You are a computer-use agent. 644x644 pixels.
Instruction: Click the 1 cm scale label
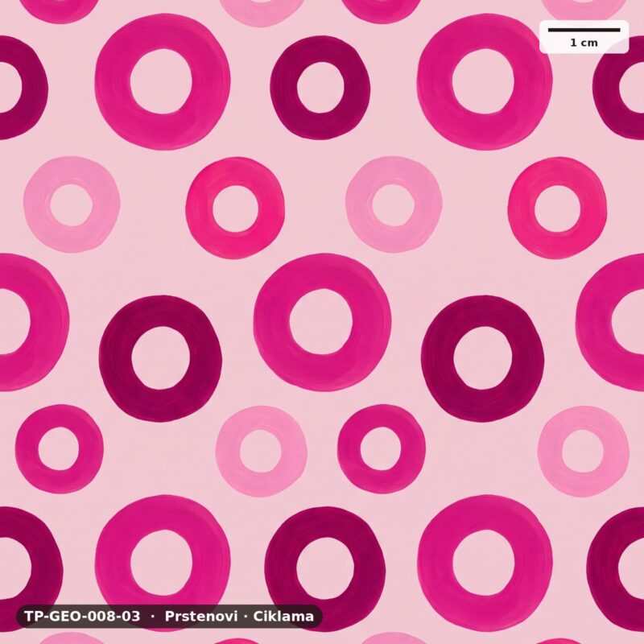(584, 43)
